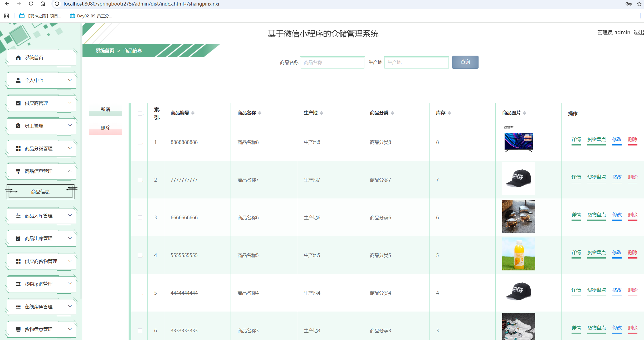Click inside the 商品名称 input field
Viewport: 644px width, 340px height.
pyautogui.click(x=332, y=62)
